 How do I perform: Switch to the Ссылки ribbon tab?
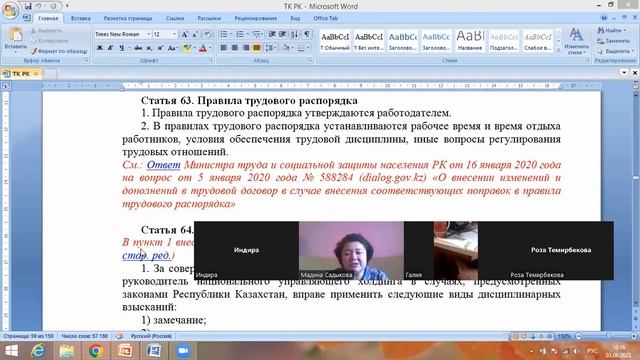coord(175,18)
